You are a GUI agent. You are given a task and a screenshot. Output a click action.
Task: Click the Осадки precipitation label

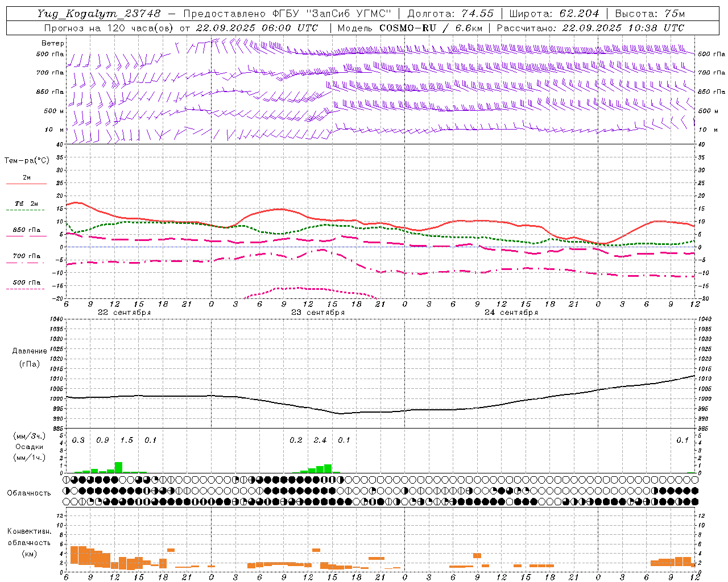click(x=29, y=447)
